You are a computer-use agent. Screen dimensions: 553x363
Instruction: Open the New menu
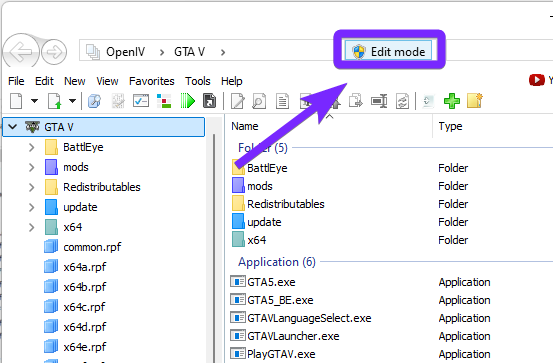coord(75,81)
